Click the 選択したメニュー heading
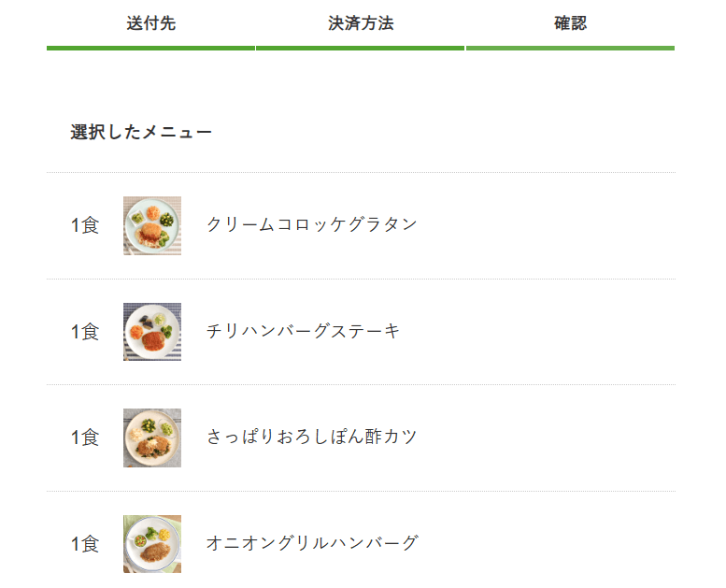The image size is (726, 588). [141, 133]
